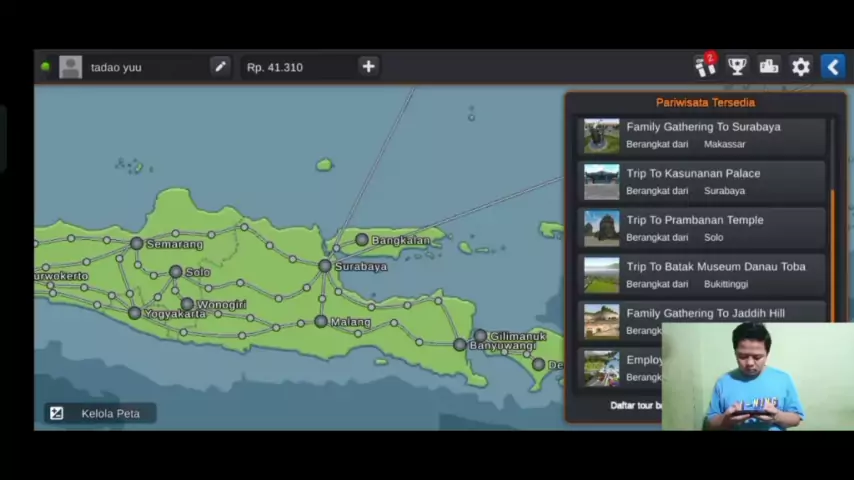Select the Semarang city node on map
This screenshot has height=480, width=854.
pyautogui.click(x=137, y=243)
